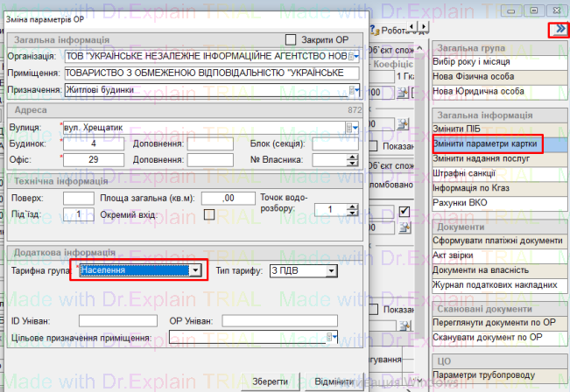
Task: Decrease the Точок водорозбору spinner value
Action: 353,213
